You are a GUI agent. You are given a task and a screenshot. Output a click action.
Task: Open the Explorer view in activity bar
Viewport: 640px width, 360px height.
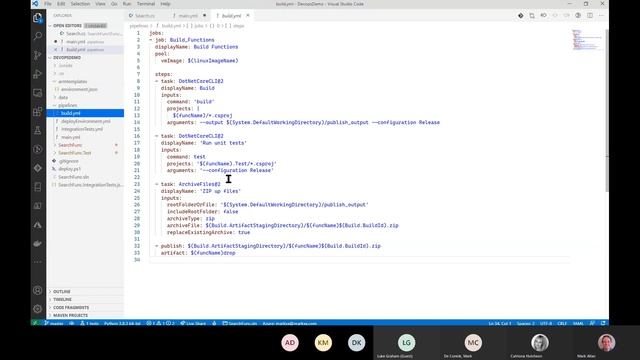coord(38,18)
